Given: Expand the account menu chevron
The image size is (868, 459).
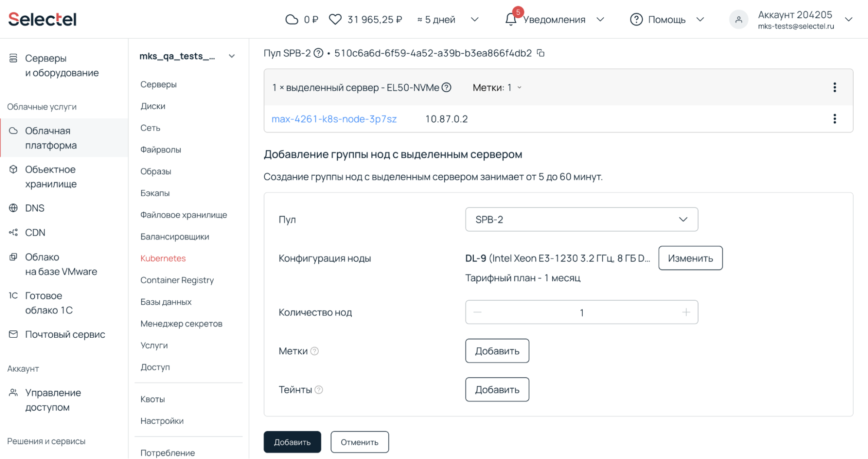Looking at the screenshot, I should coord(848,20).
